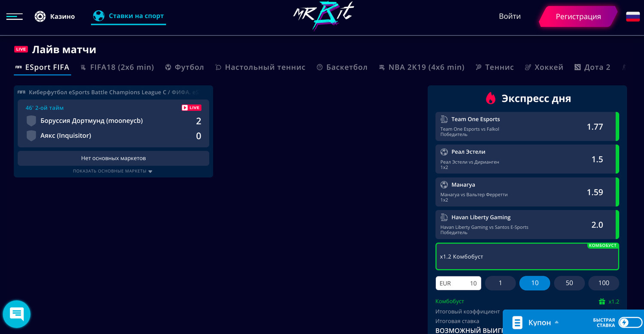
Task: Select the 100 stake amount option
Action: pyautogui.click(x=604, y=283)
